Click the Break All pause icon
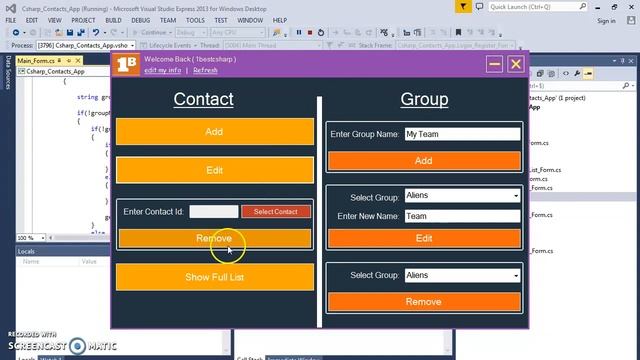 tap(299, 32)
